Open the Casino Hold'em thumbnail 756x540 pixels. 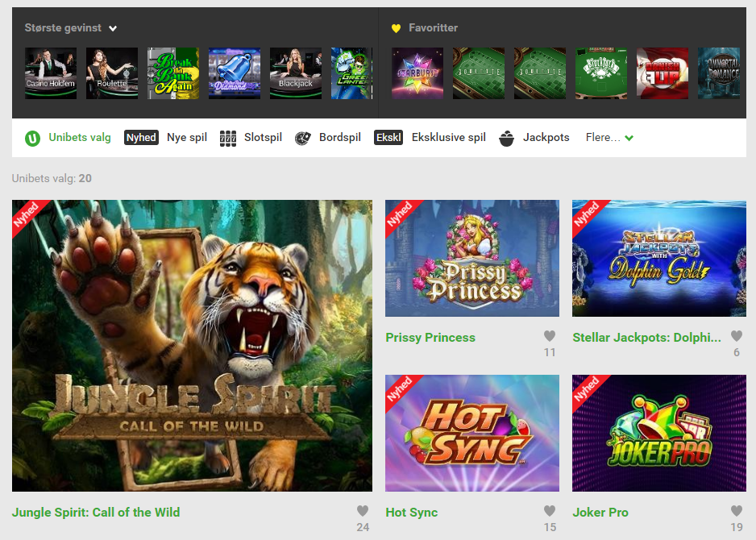tap(51, 73)
